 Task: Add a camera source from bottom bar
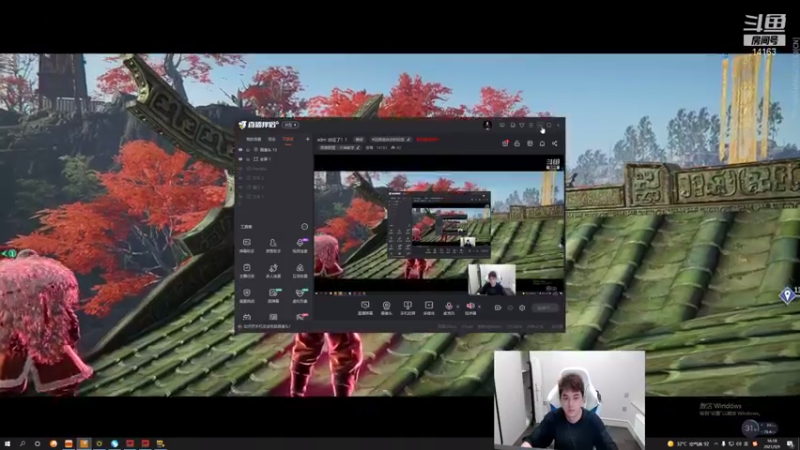pos(386,308)
